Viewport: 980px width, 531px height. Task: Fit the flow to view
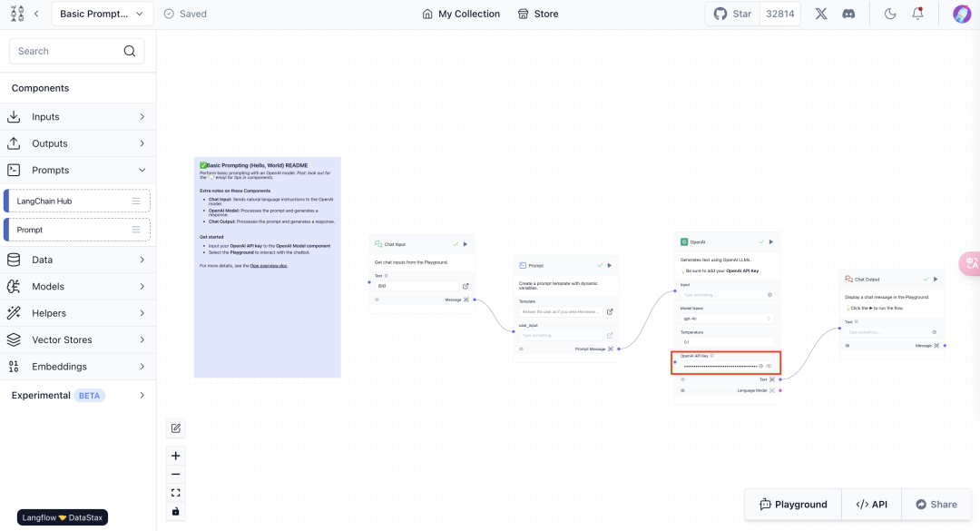[176, 493]
